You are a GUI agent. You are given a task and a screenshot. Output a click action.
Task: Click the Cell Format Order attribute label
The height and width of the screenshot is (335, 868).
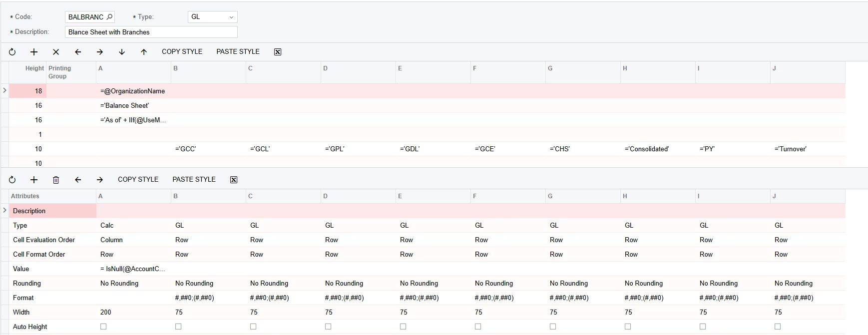click(39, 254)
